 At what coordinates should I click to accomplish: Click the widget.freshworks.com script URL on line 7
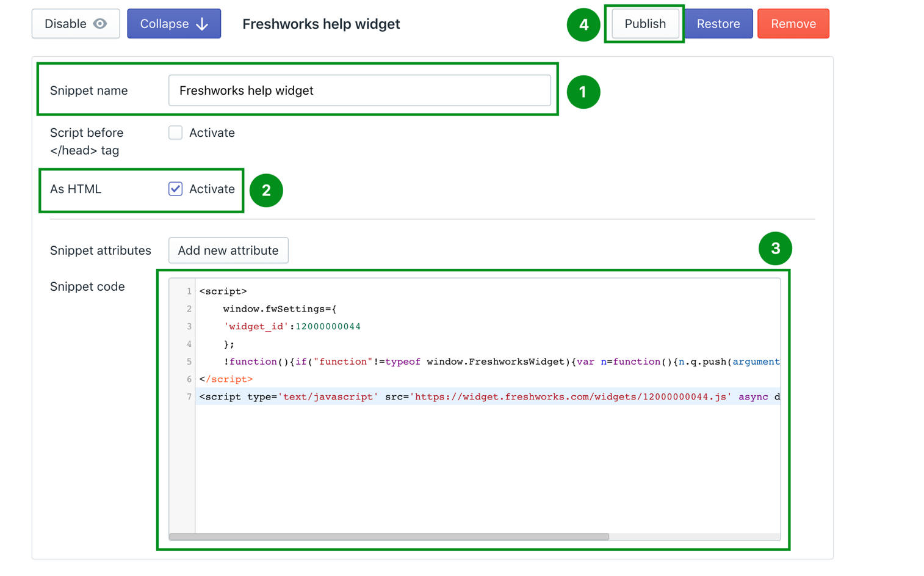(x=571, y=397)
